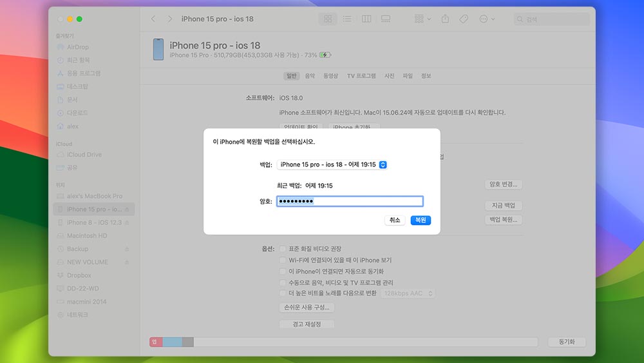
Task: Click the 지금 백업 button
Action: tap(504, 205)
